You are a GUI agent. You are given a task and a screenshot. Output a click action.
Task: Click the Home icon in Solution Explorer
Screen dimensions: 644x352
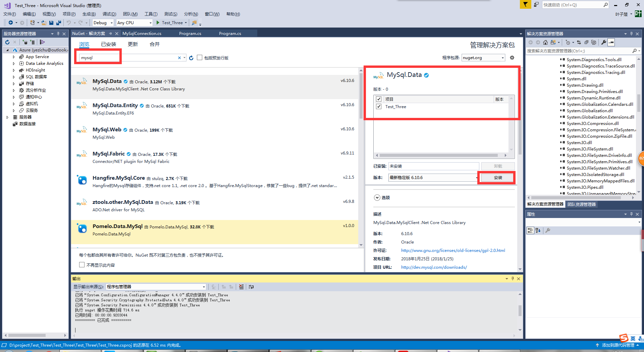(x=545, y=42)
